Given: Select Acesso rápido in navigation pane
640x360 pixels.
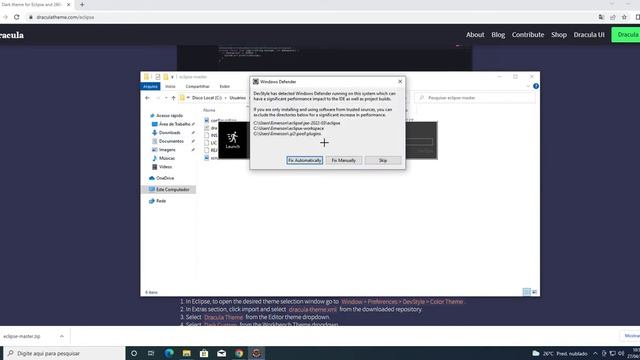Looking at the screenshot, I should tap(169, 116).
